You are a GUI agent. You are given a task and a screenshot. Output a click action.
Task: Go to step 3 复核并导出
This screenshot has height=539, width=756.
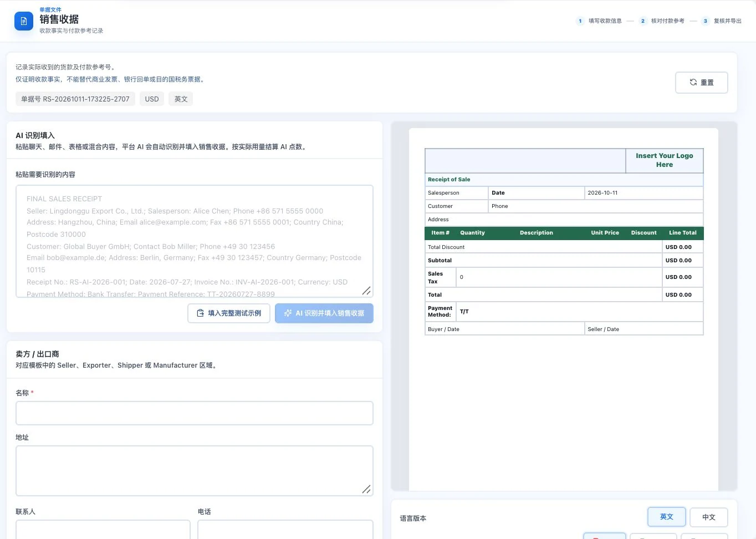pos(722,21)
